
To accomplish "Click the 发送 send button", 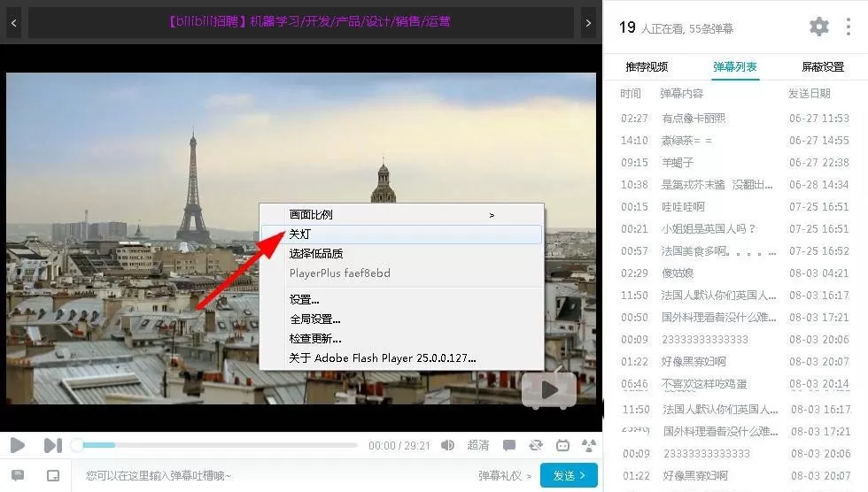I will point(569,475).
